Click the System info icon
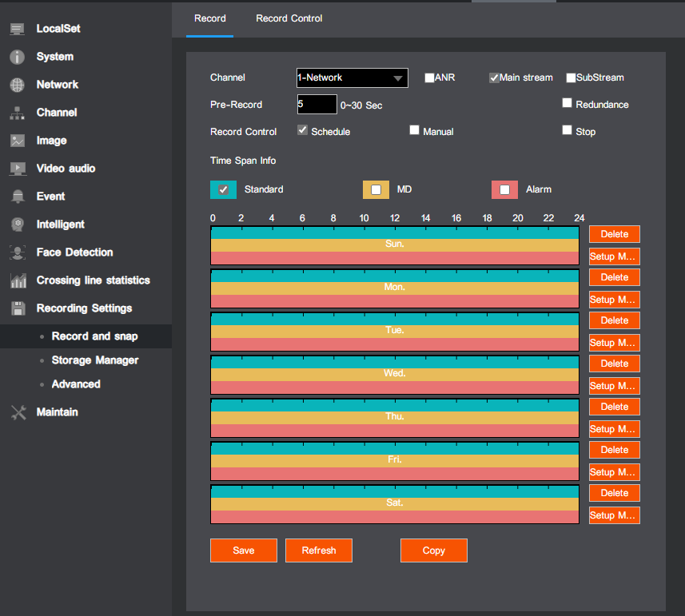685x616 pixels. coord(18,57)
